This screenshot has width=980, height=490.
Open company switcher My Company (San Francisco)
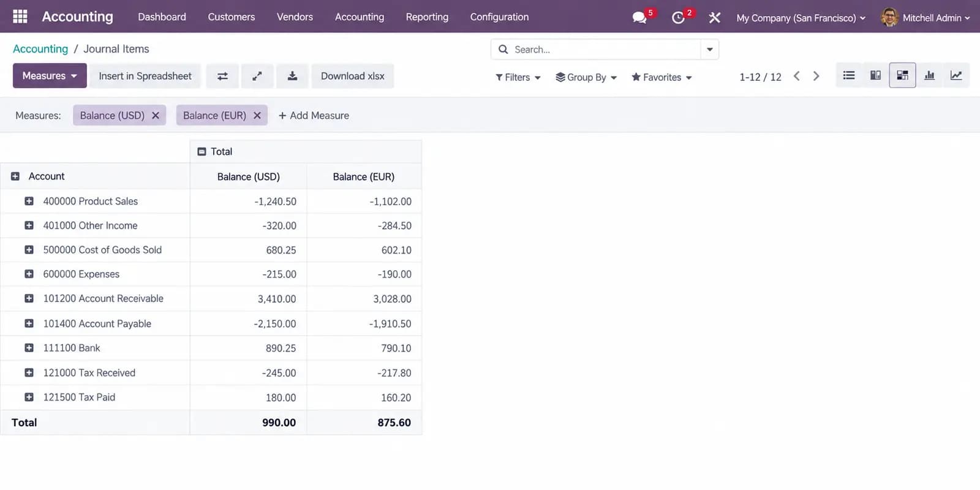[x=801, y=18]
